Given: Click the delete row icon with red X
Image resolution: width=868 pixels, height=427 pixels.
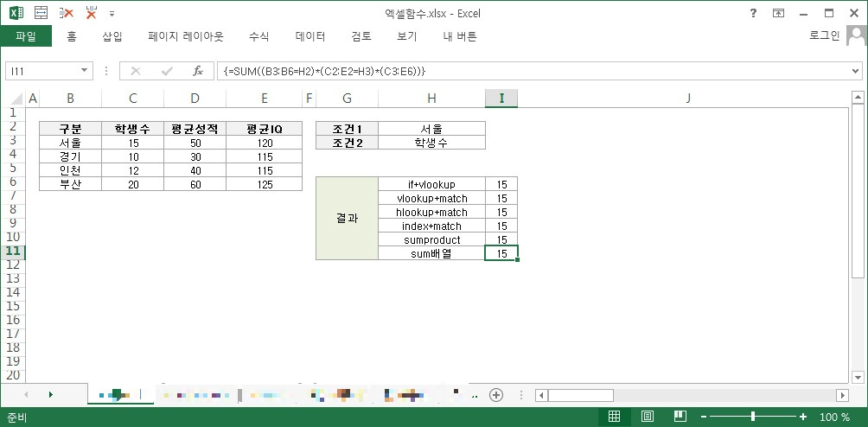Looking at the screenshot, I should tap(67, 13).
